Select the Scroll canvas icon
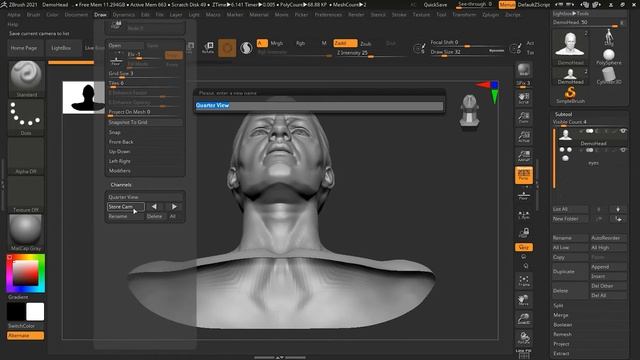 pyautogui.click(x=524, y=98)
